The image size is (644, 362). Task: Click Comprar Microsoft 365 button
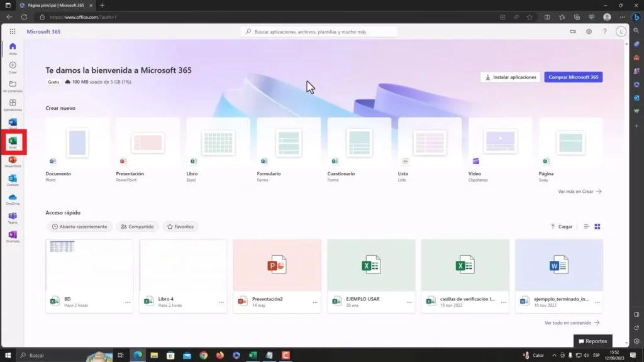[574, 77]
